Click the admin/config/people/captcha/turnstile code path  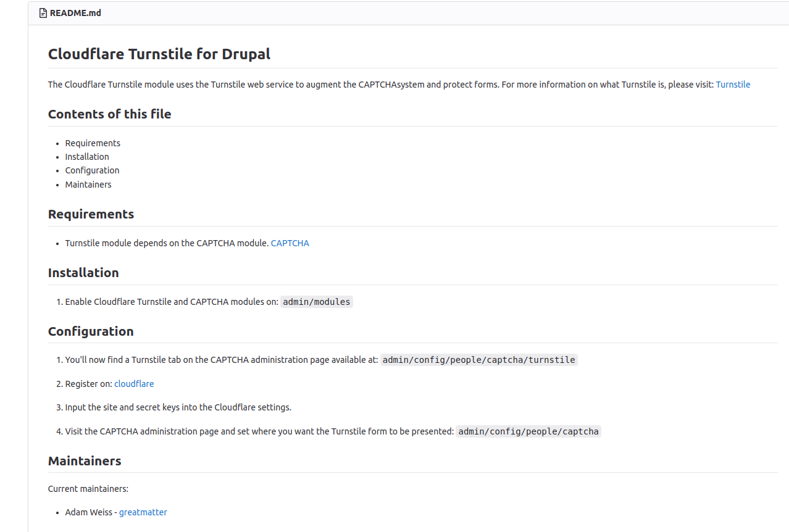(x=478, y=360)
